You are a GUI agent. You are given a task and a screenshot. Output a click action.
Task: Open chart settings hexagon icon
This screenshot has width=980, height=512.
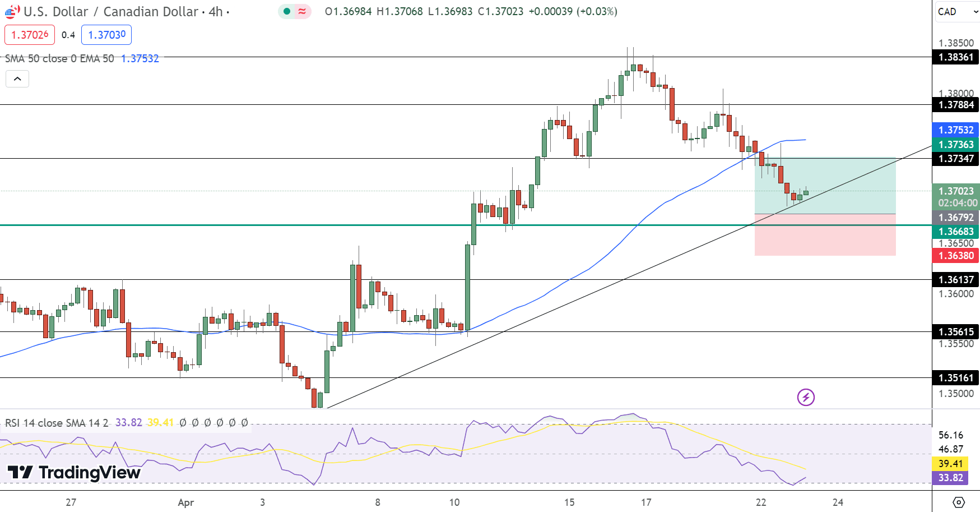coord(959,502)
